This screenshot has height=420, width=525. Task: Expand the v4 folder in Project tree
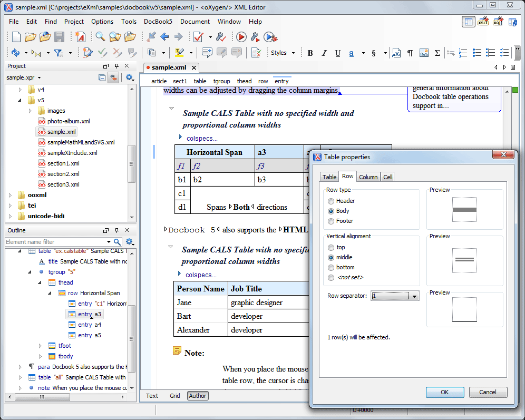tap(20, 90)
